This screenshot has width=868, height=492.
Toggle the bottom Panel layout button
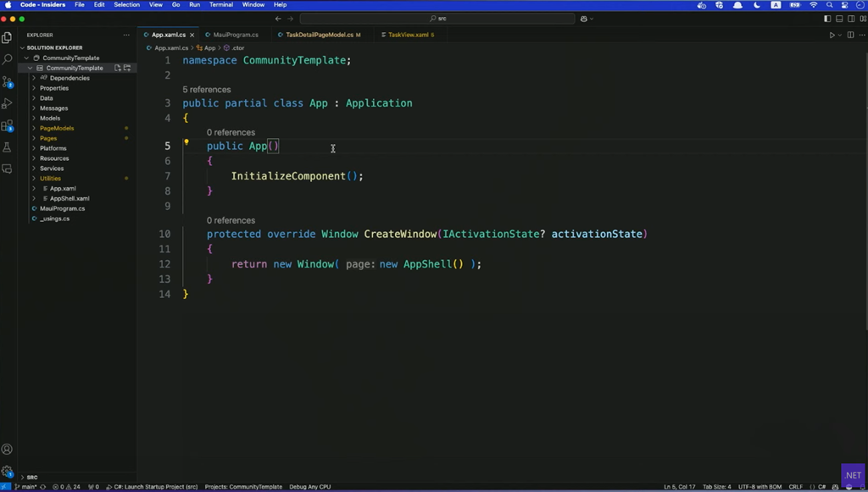(839, 19)
